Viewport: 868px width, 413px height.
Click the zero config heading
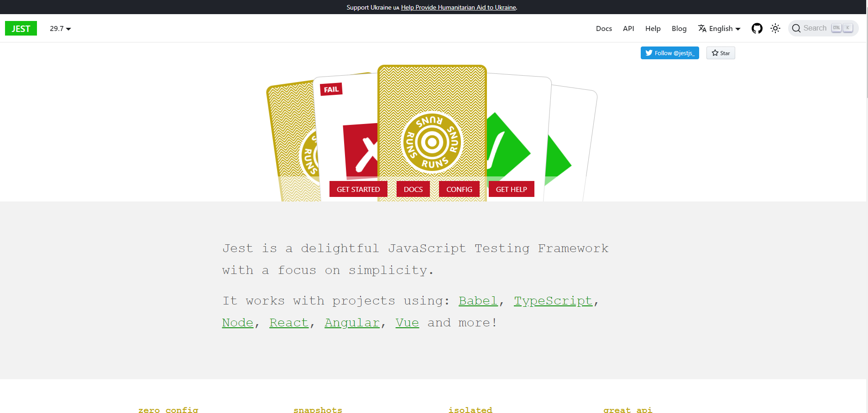click(168, 410)
